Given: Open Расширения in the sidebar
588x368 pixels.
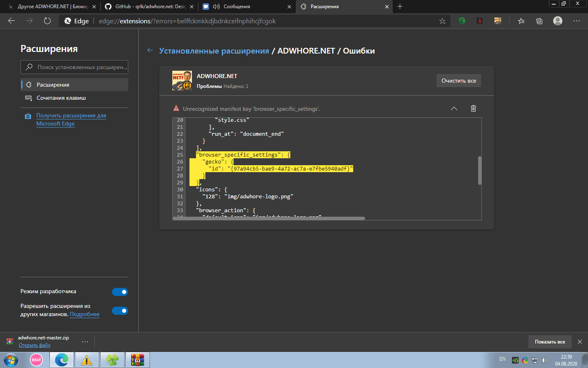Looking at the screenshot, I should (x=74, y=85).
